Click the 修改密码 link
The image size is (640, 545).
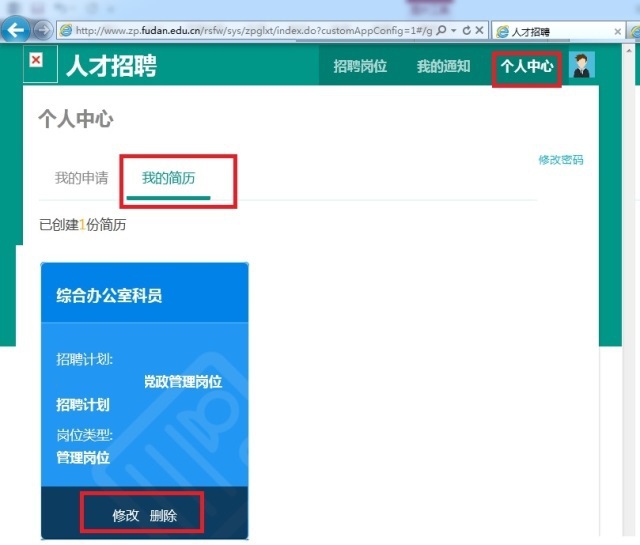pos(560,160)
